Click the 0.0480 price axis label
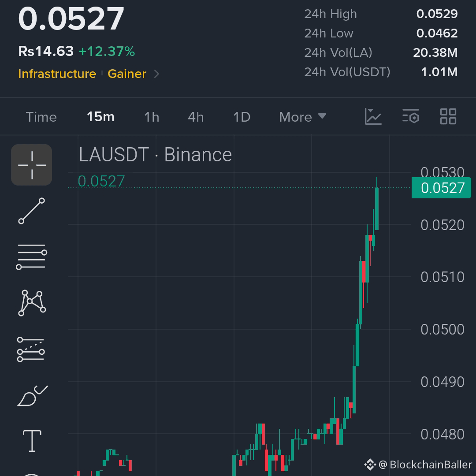Viewport: 476px width, 476px height. [x=443, y=435]
